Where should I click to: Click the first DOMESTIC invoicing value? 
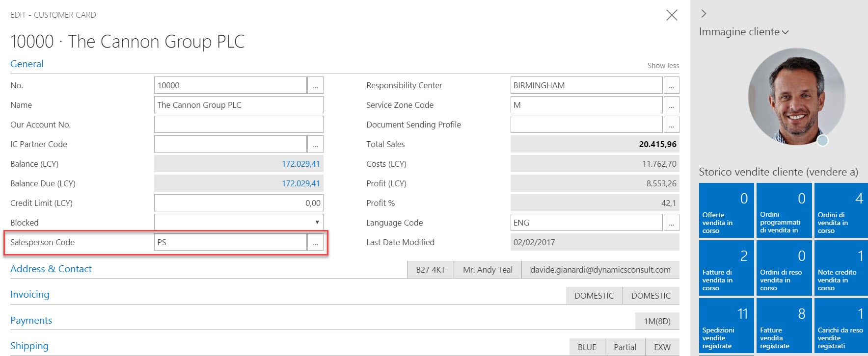594,296
